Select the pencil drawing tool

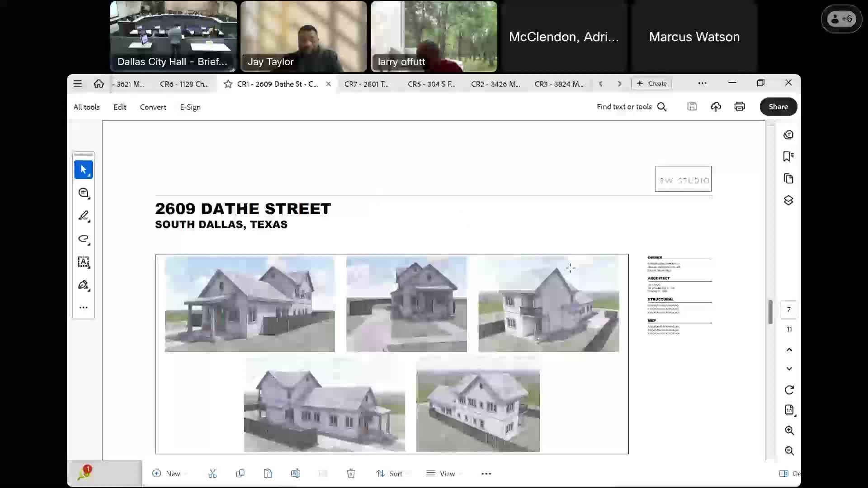tap(83, 216)
